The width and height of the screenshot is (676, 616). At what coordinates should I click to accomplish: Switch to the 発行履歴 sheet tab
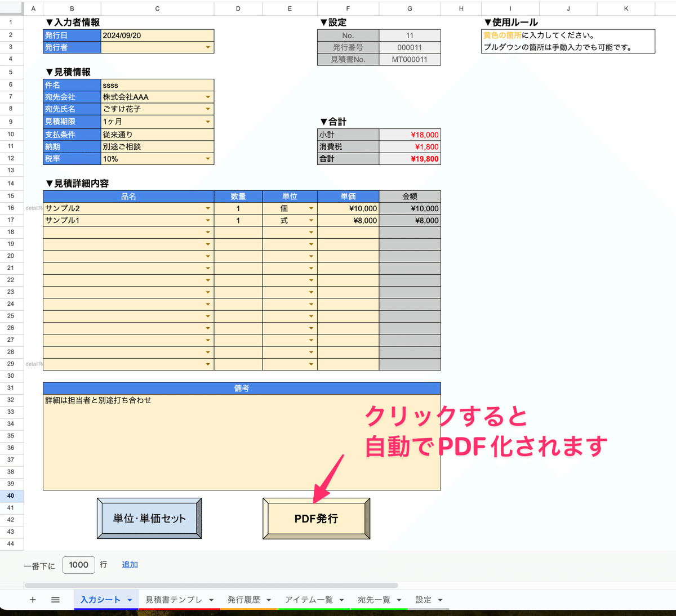[x=244, y=600]
